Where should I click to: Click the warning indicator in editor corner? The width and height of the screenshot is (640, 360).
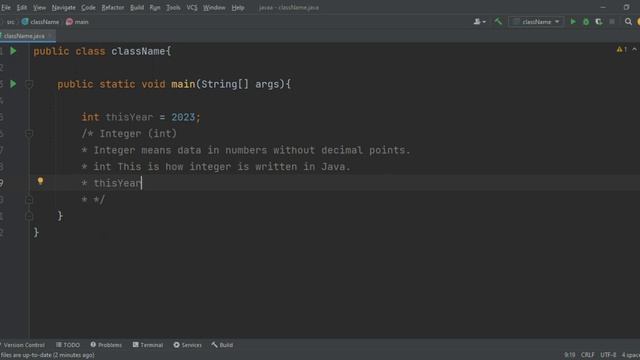(x=622, y=49)
